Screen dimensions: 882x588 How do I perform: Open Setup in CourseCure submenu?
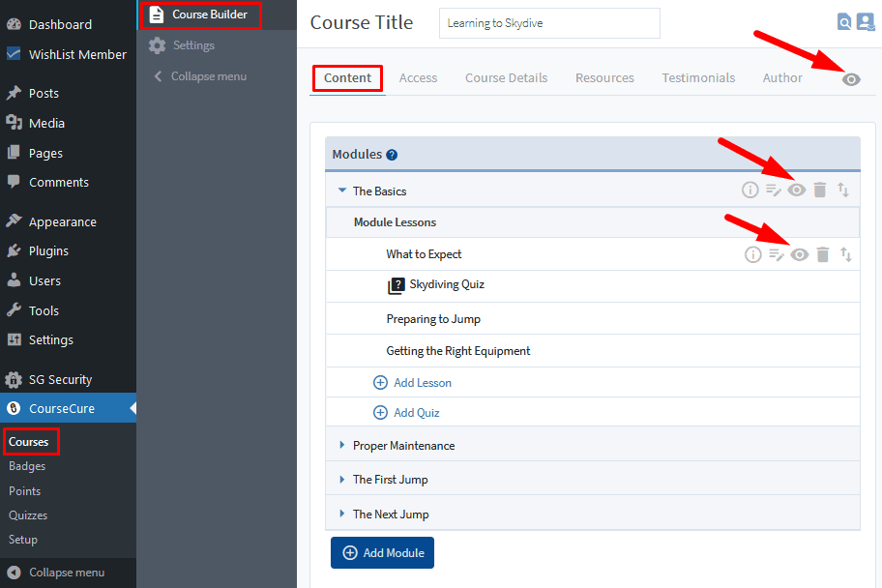23,540
